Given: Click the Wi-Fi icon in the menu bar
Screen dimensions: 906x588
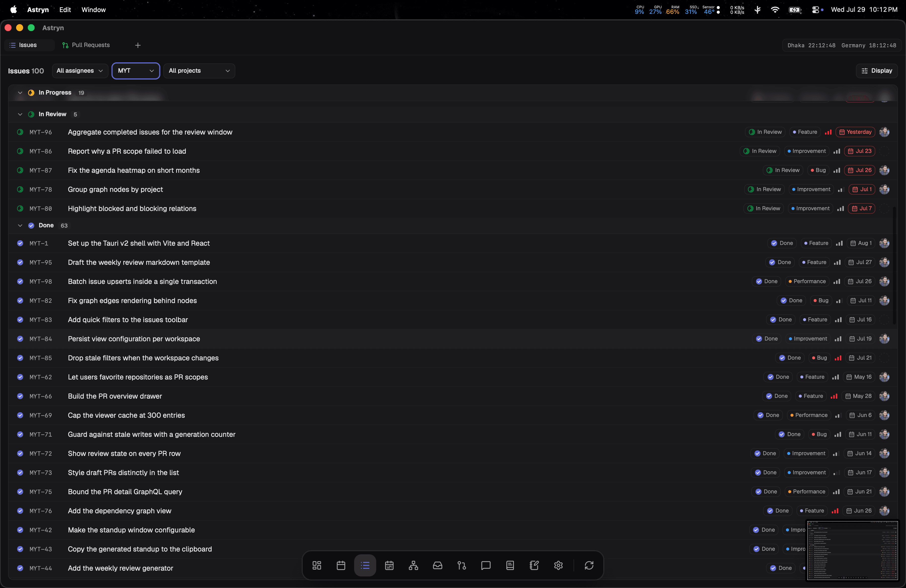Looking at the screenshot, I should click(x=775, y=10).
